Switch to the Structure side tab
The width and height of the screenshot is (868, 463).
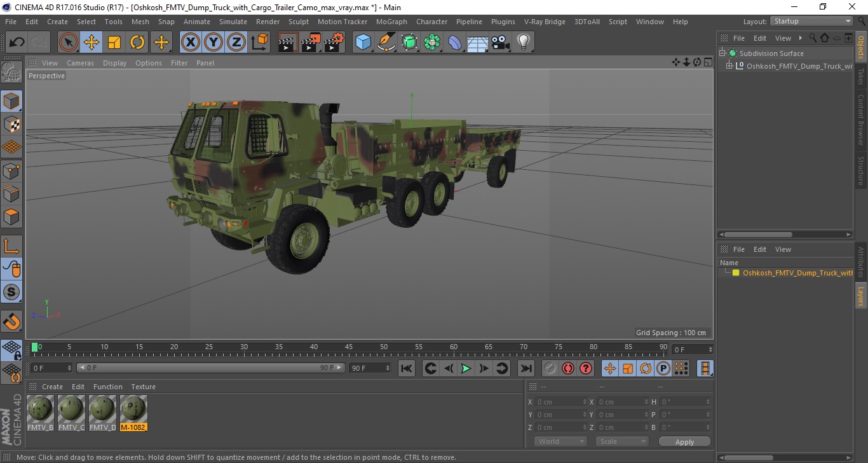861,170
